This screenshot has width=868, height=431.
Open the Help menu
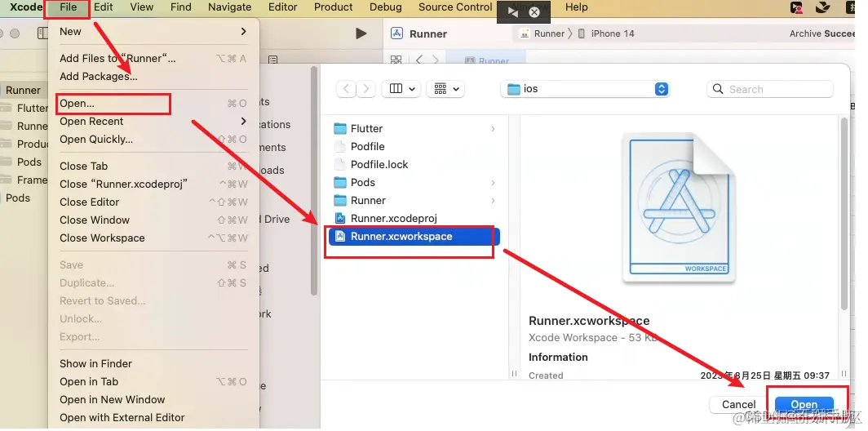576,7
